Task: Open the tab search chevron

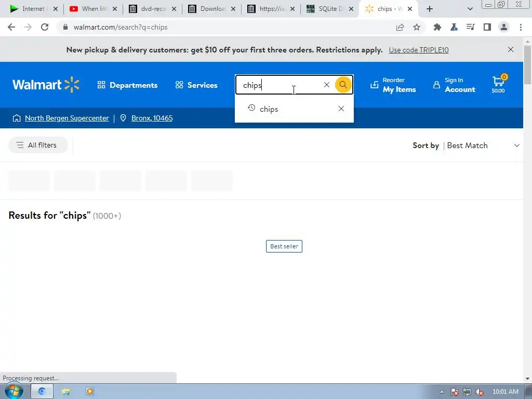Action: pyautogui.click(x=470, y=9)
